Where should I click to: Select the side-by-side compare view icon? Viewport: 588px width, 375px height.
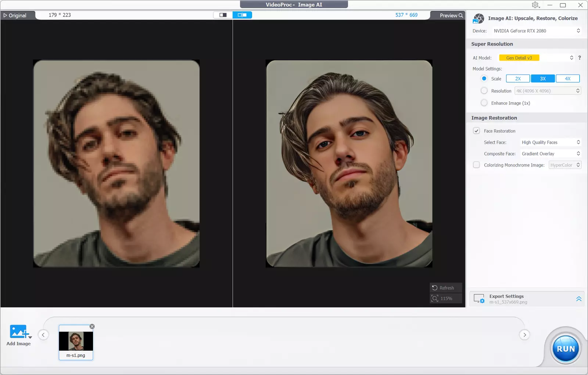(x=242, y=15)
